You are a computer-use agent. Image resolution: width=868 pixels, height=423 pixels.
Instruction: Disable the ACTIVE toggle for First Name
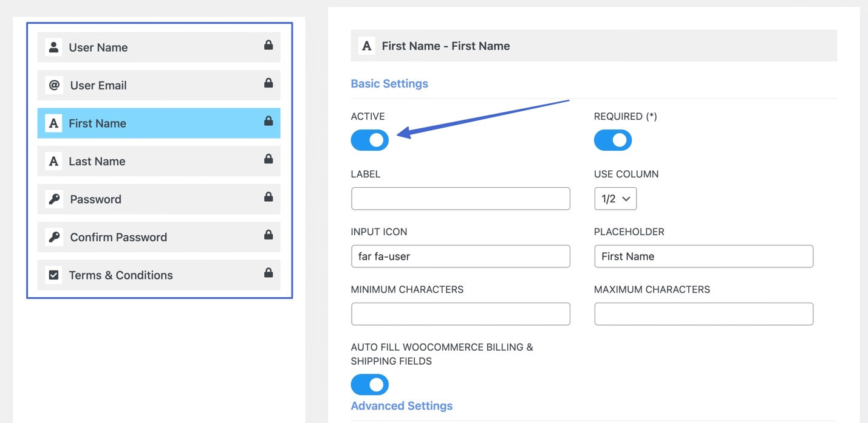(x=369, y=140)
